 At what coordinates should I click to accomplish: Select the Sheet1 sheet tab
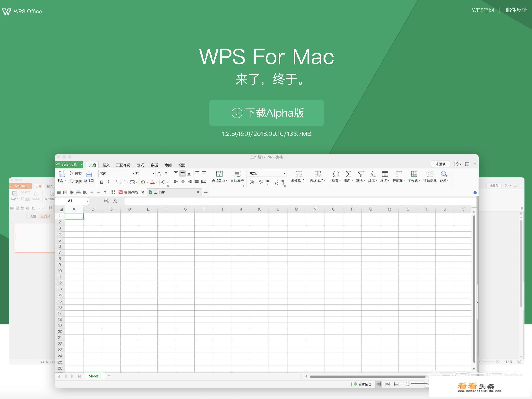pyautogui.click(x=94, y=376)
